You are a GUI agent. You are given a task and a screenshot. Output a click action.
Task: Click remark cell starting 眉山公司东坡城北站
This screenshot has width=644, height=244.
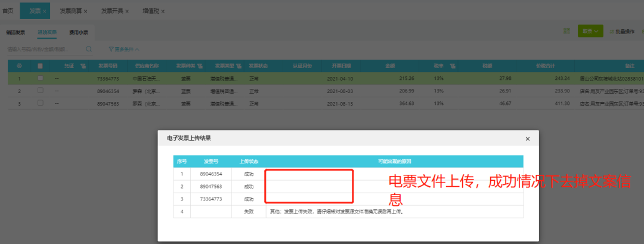pyautogui.click(x=611, y=78)
